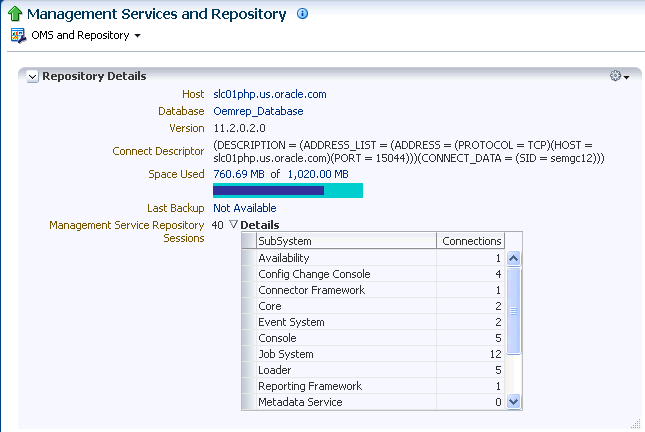645x432 pixels.
Task: Click the Connections column header
Action: [x=471, y=241]
